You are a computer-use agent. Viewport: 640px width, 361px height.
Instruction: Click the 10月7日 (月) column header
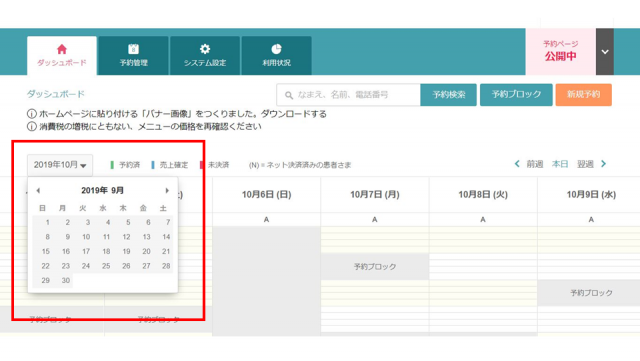click(x=375, y=195)
